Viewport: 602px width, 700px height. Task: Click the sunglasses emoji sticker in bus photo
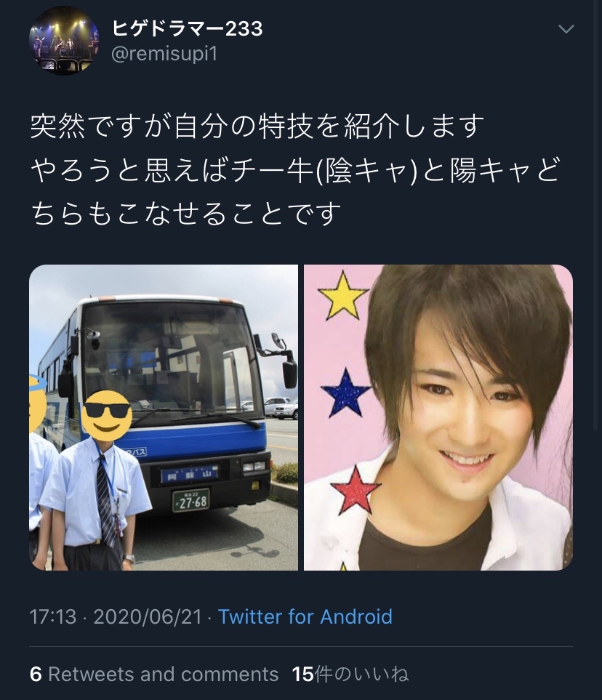pos(108,416)
